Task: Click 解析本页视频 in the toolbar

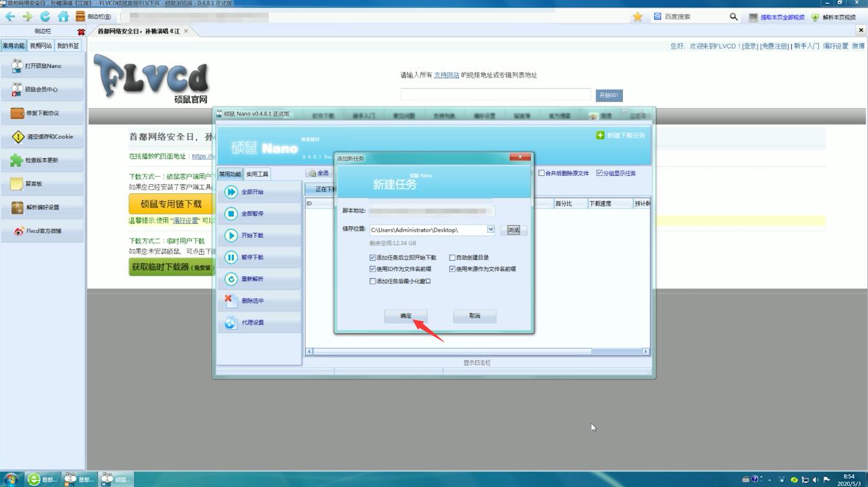Action: [x=833, y=17]
